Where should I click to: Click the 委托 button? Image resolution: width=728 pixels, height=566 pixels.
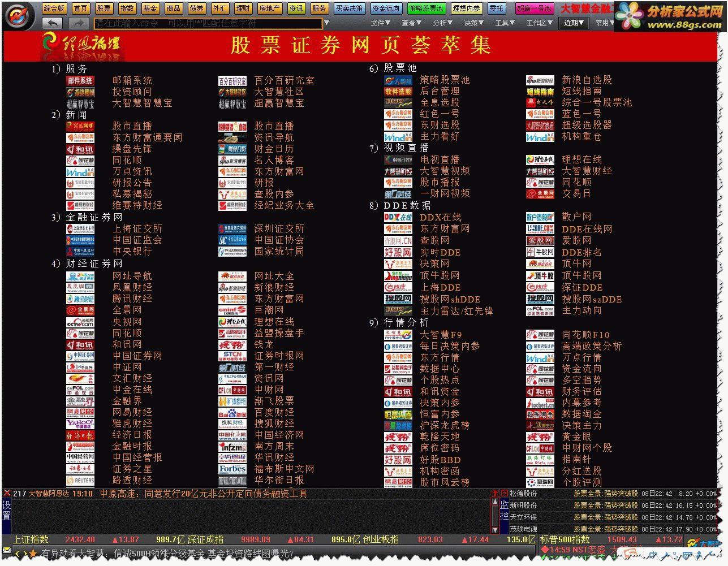pyautogui.click(x=497, y=8)
